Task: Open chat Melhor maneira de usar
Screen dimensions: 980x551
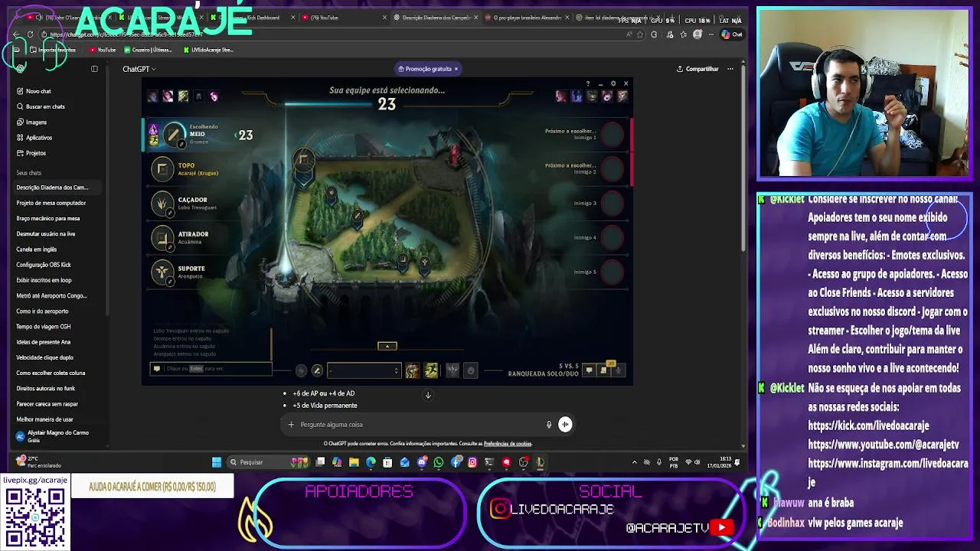Action: [44, 419]
